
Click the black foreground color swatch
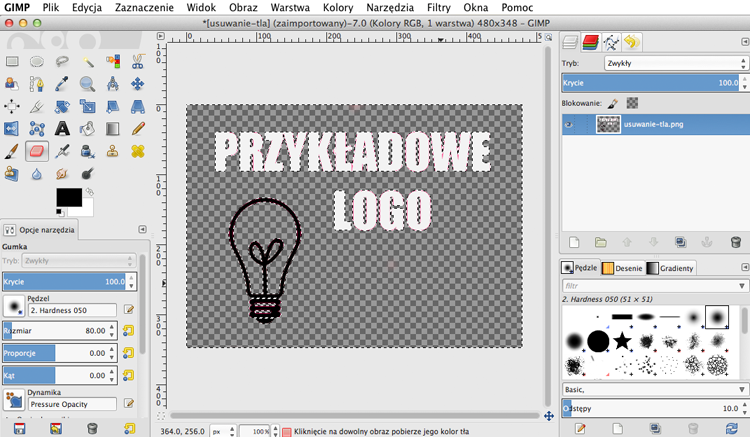tap(69, 197)
